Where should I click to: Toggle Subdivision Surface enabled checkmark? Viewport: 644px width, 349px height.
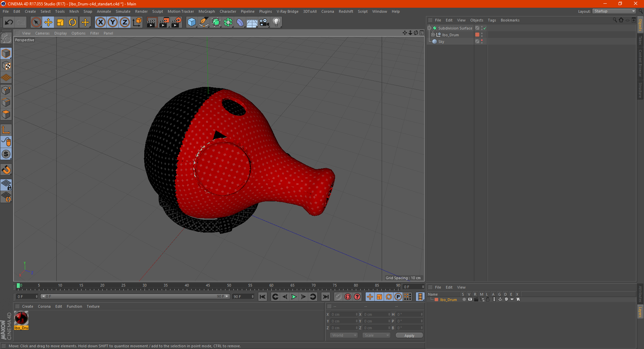(x=485, y=28)
